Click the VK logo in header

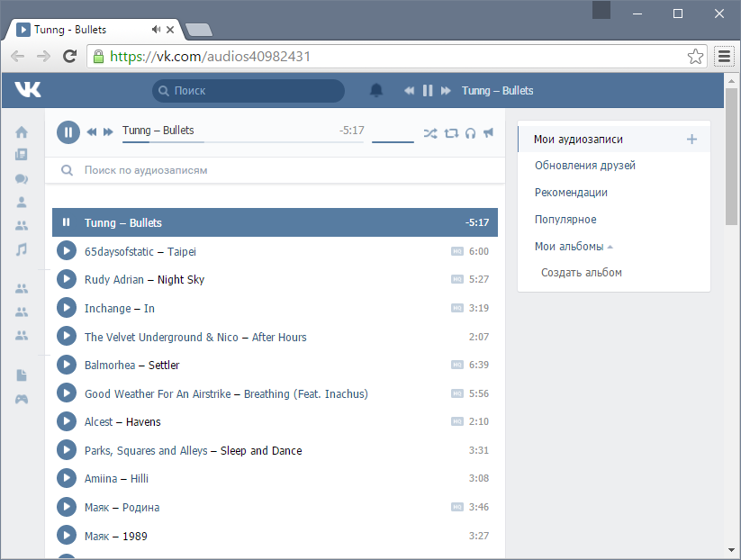click(27, 89)
